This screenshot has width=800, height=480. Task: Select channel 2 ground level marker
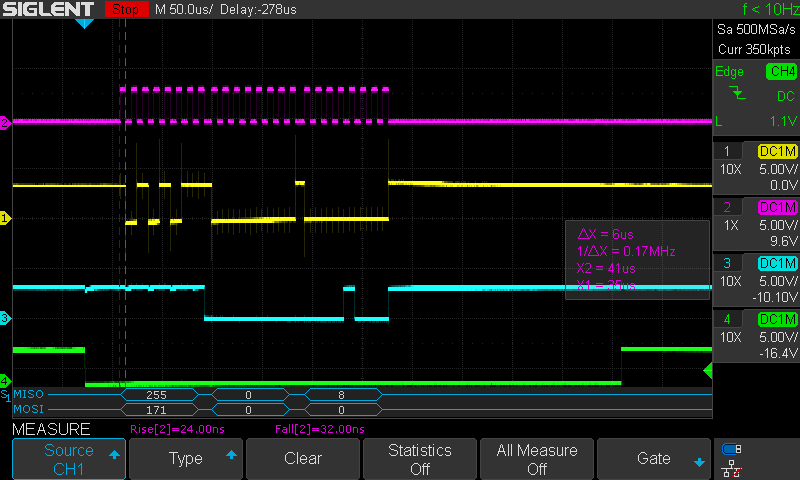5,123
